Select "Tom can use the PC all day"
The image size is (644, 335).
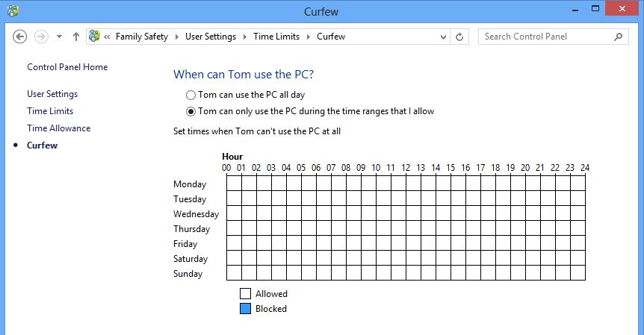point(191,96)
